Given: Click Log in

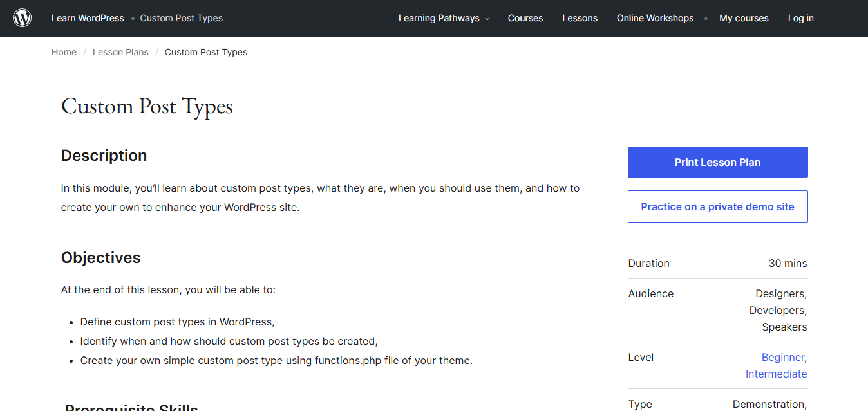Looking at the screenshot, I should coord(800,18).
